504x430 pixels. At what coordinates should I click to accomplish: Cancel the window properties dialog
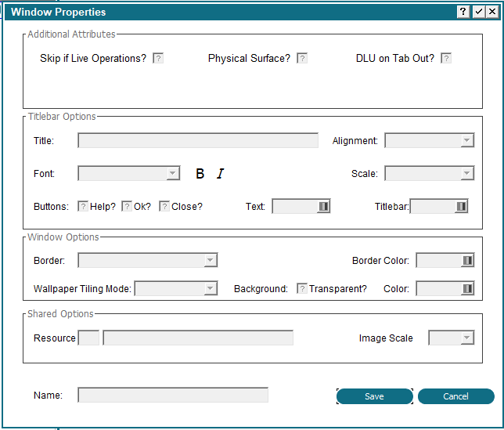(x=455, y=396)
